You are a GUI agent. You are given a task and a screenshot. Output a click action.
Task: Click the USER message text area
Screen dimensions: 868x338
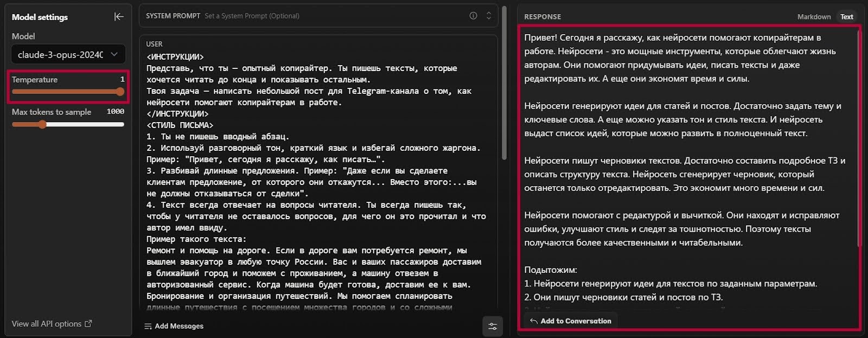(x=318, y=182)
